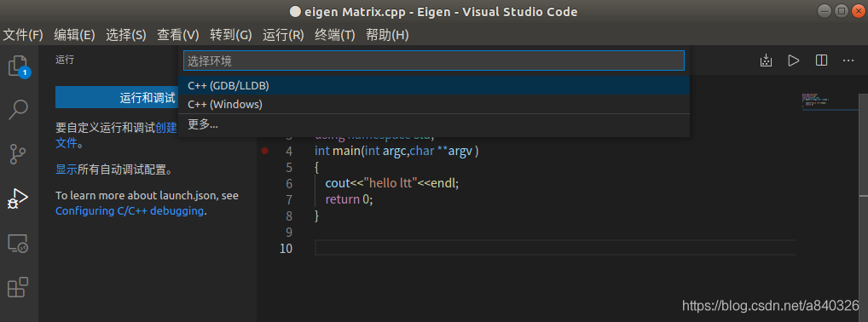Image resolution: width=868 pixels, height=322 pixels.
Task: Open the 转到(G) menu
Action: (x=231, y=35)
